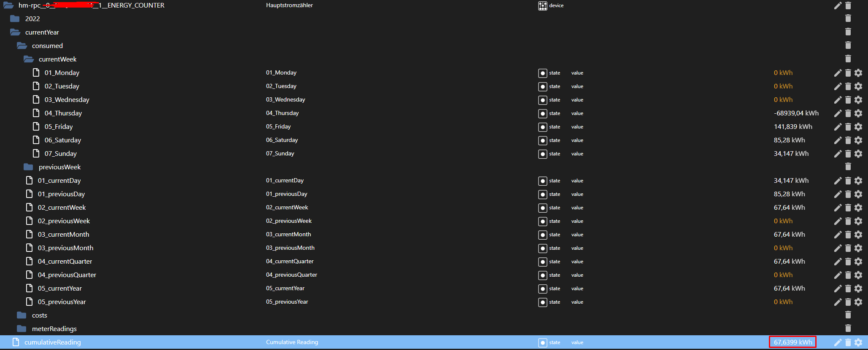Edit the 03_currentMonth state with pencil icon
Screen dimensions: 868x350
click(838, 235)
